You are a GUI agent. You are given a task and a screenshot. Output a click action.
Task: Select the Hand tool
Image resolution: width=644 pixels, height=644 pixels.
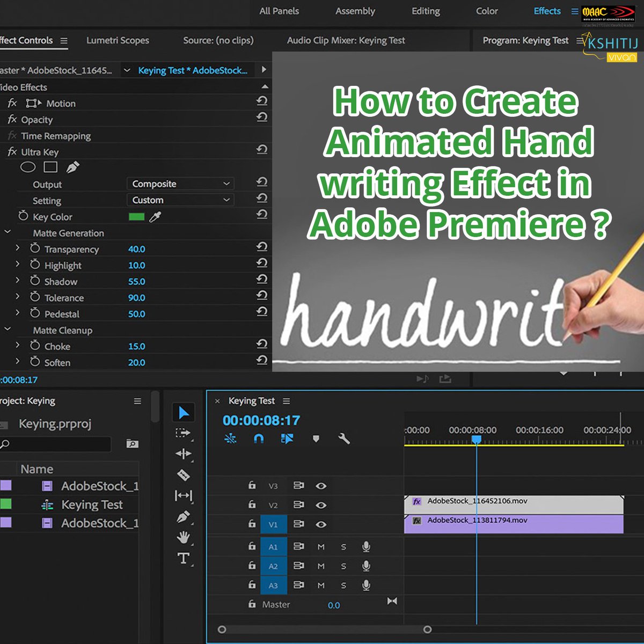(183, 537)
